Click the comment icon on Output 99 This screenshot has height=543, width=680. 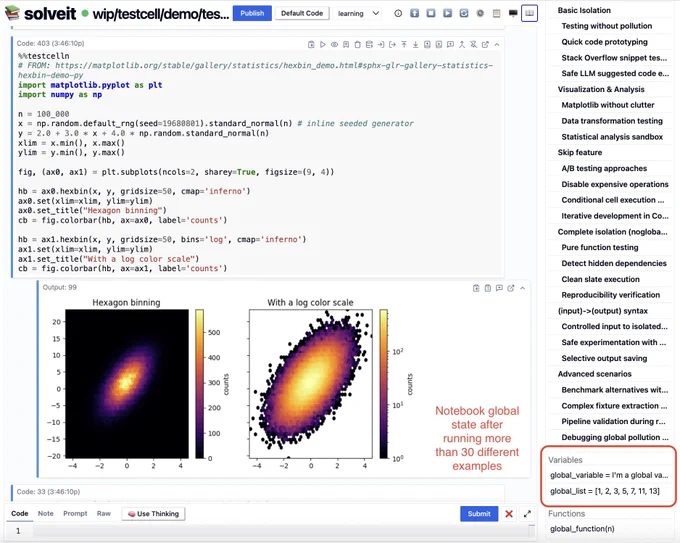499,288
